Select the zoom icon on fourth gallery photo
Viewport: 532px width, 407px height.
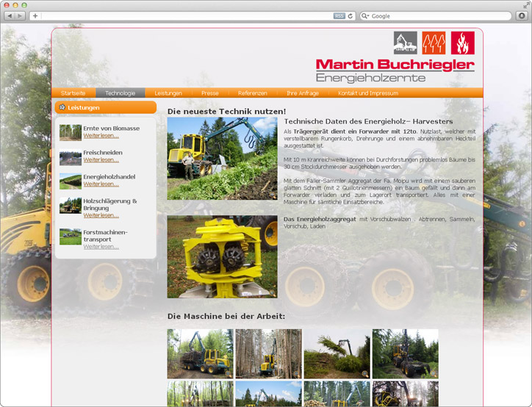point(434,374)
